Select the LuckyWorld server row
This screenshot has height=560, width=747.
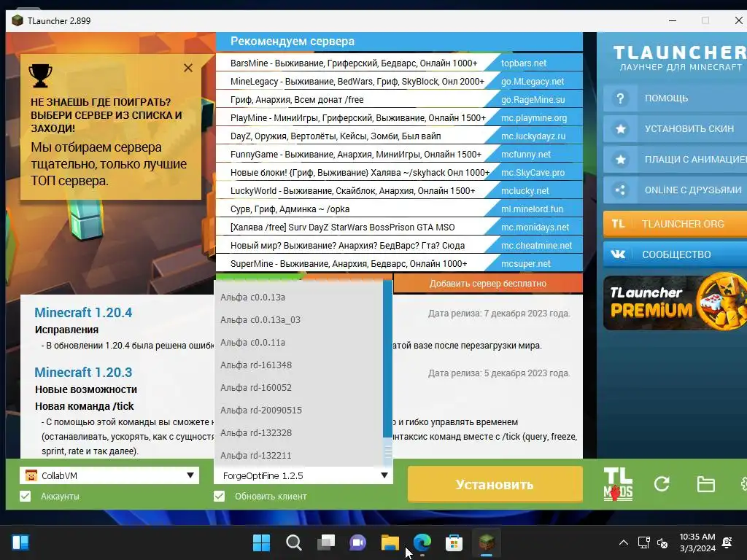point(399,190)
